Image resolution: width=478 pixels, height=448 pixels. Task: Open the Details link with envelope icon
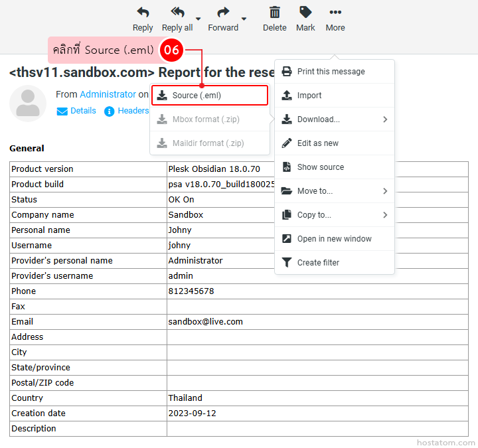(x=76, y=111)
